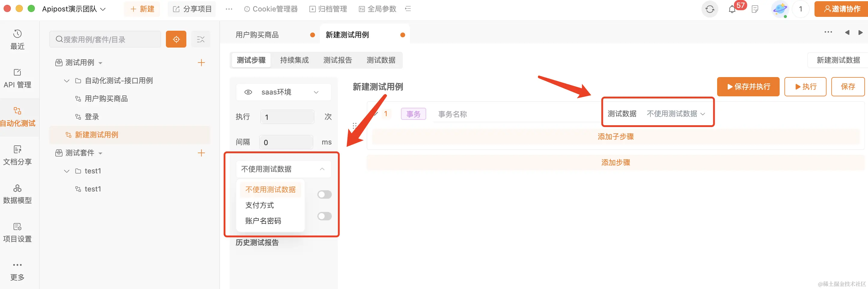Collapse the test1 folder
Viewport: 868px width, 289px height.
pos(67,171)
